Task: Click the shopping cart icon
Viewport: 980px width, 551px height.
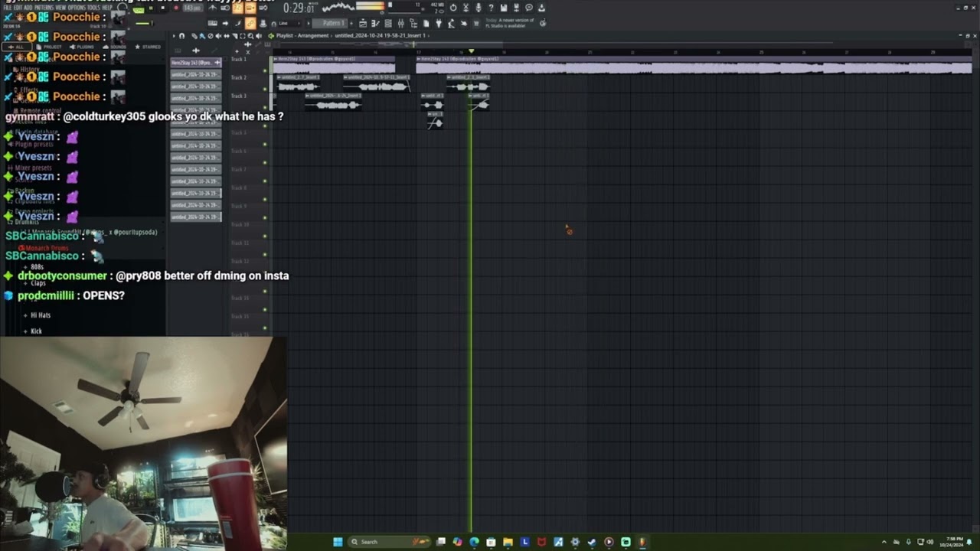Action: (475, 23)
